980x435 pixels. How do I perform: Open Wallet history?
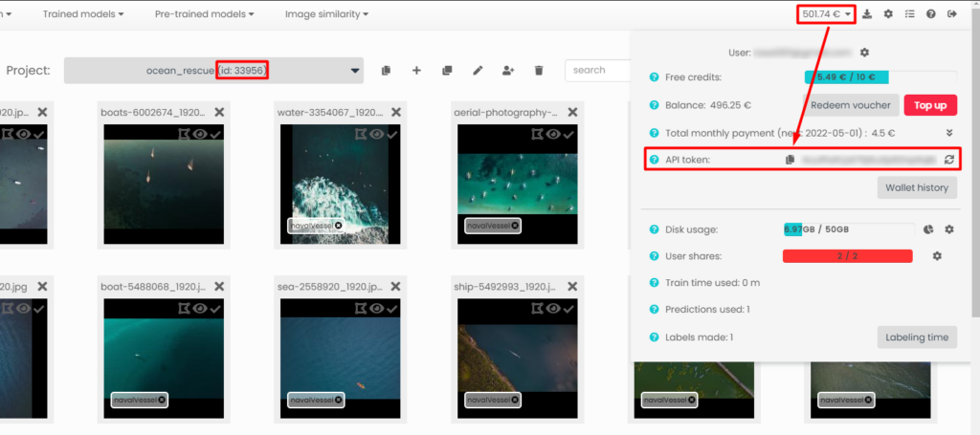(917, 187)
